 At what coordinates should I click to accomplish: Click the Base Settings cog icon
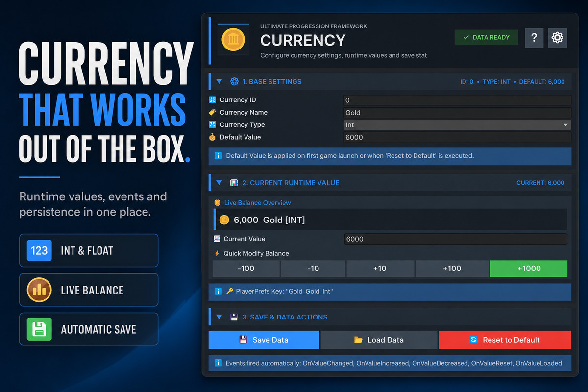click(234, 82)
